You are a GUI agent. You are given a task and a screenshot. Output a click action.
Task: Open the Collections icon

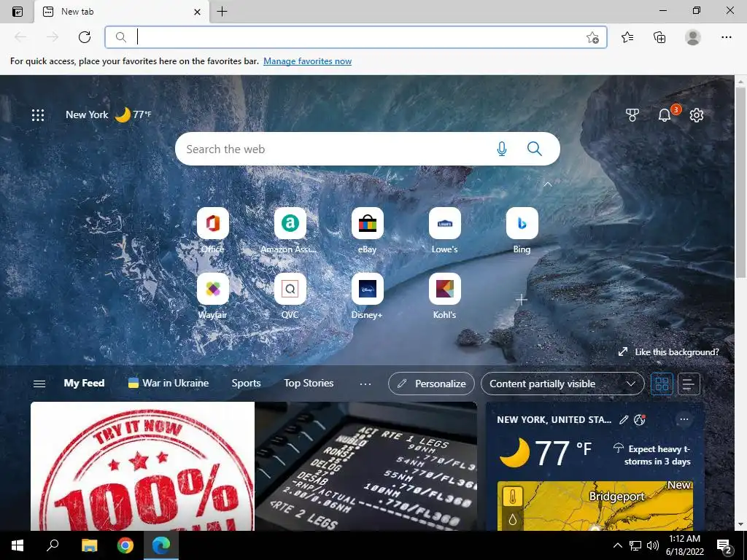pyautogui.click(x=659, y=37)
